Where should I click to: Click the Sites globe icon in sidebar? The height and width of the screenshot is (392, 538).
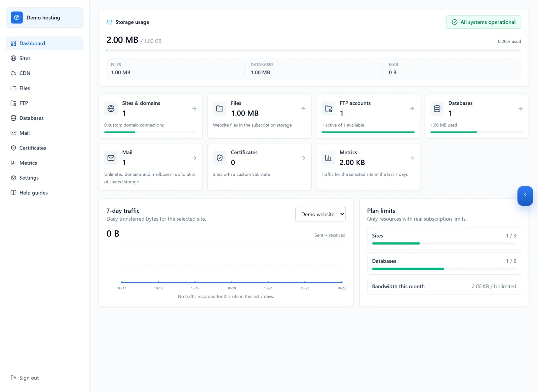[x=13, y=58]
